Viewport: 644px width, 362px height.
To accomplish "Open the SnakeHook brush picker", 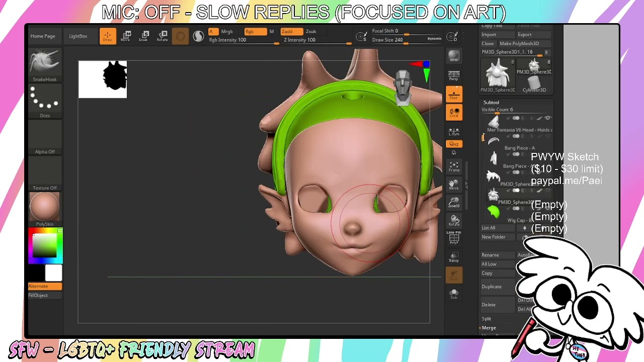I will (x=45, y=65).
